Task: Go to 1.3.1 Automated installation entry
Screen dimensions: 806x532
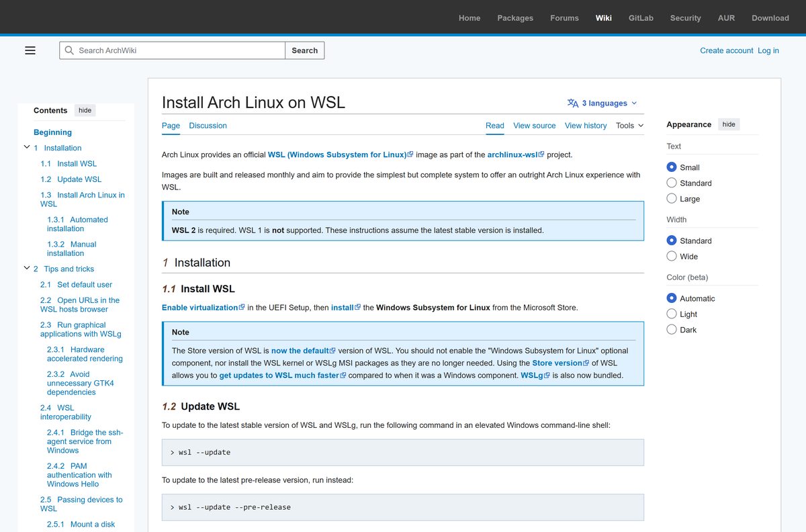Action: coord(77,224)
